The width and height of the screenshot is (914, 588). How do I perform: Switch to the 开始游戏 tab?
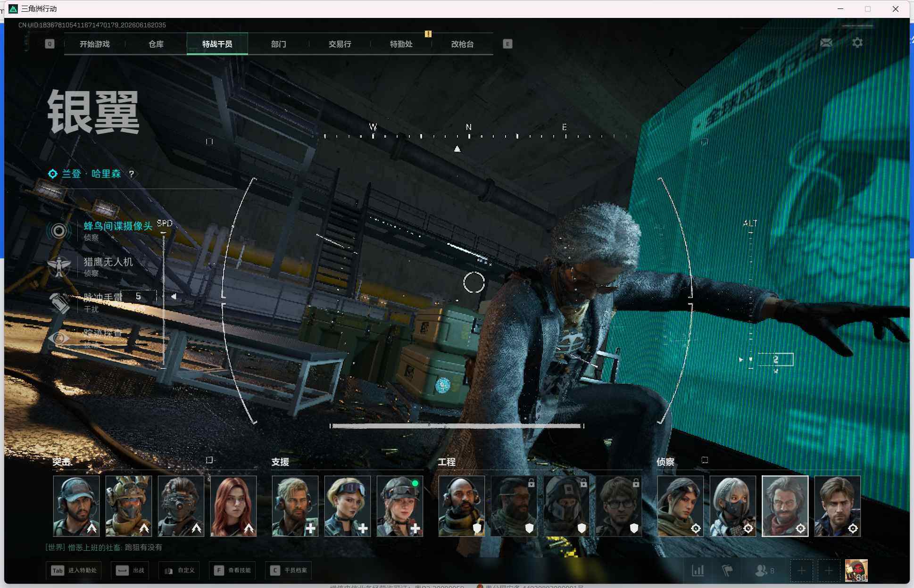point(95,44)
